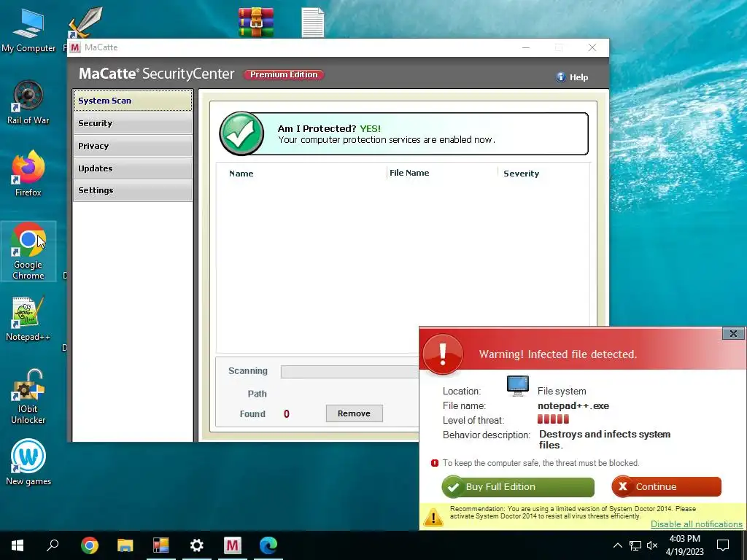Open IObit Unlocker desktop shortcut
The image size is (747, 560).
(28, 397)
